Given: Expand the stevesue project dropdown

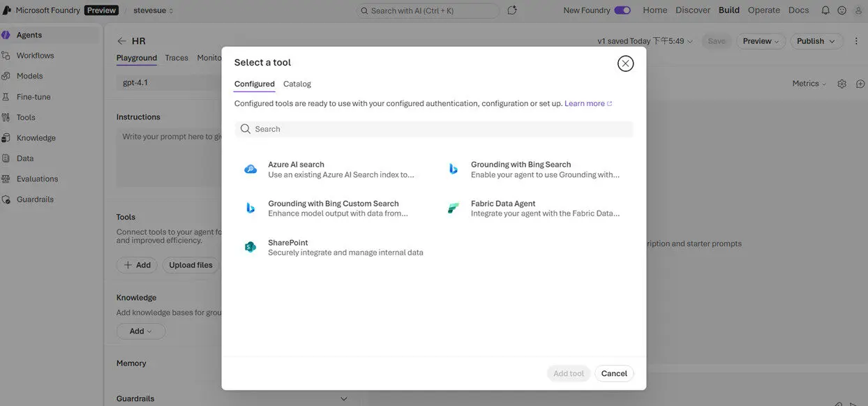Looking at the screenshot, I should tap(154, 10).
